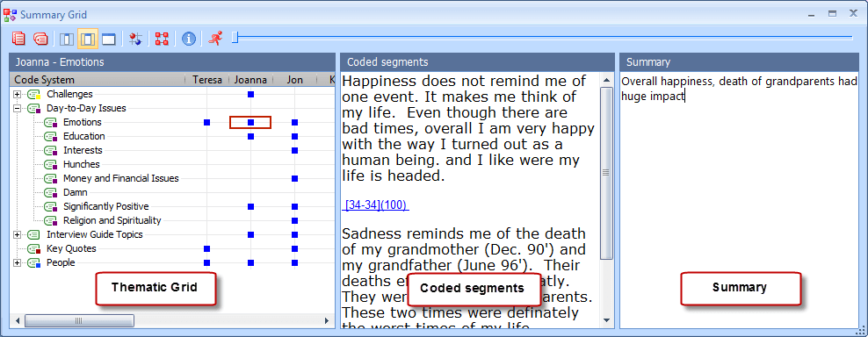Open the red squares grid table icon

pyautogui.click(x=162, y=39)
